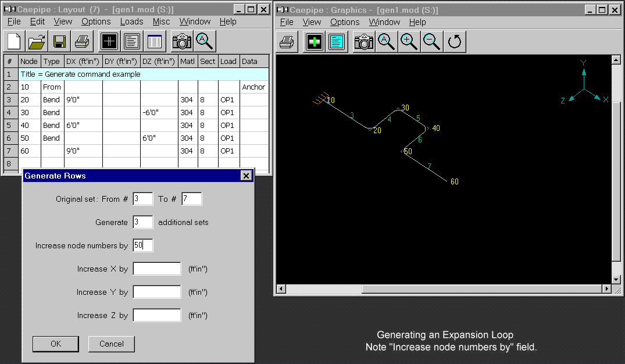Select the Title row in Layout
The image size is (625, 364).
point(144,74)
